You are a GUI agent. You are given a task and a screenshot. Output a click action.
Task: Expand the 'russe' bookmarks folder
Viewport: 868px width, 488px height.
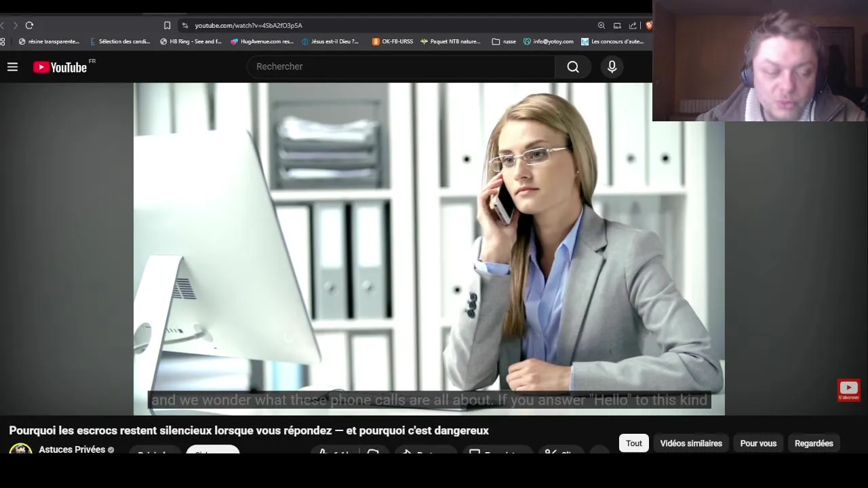(504, 41)
